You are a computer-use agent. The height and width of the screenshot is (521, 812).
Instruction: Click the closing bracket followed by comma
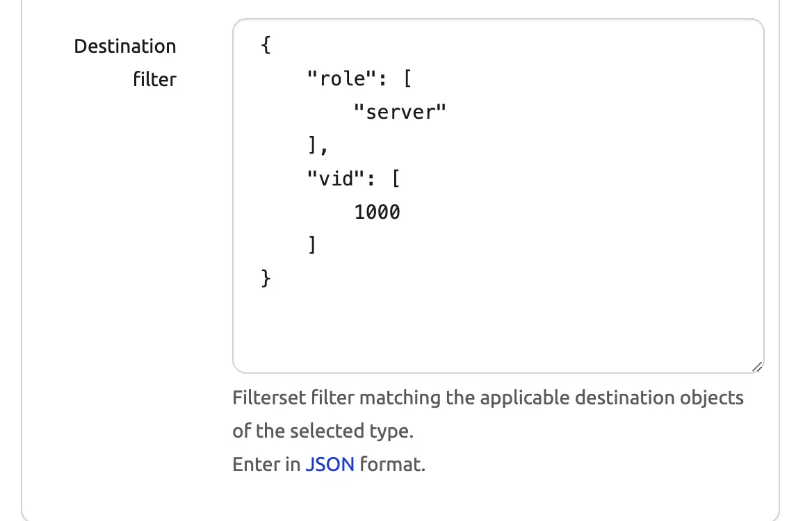tap(313, 146)
